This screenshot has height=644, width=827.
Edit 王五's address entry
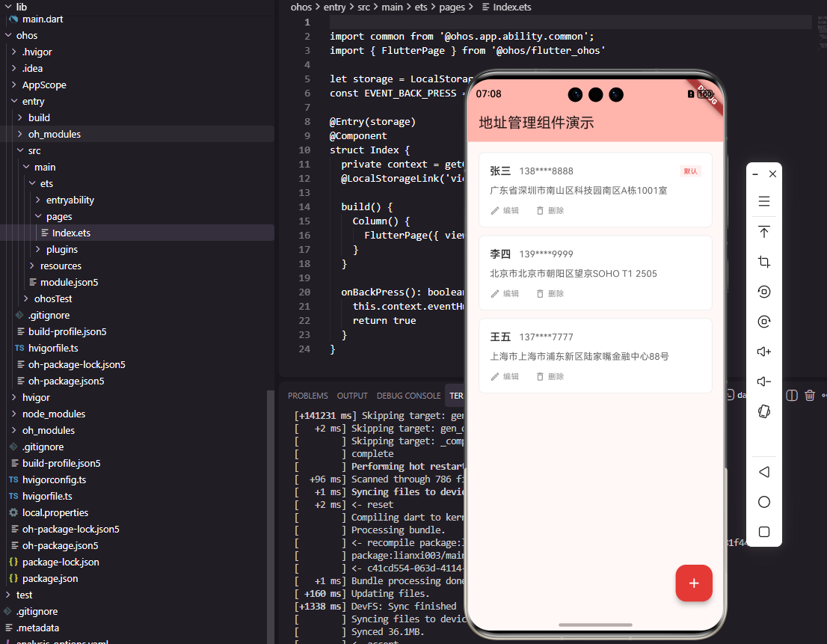click(505, 376)
